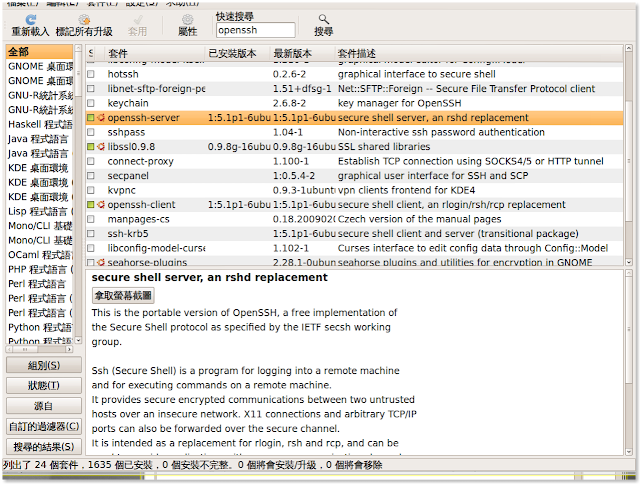Toggle status checkbox for secpanel

coord(91,176)
